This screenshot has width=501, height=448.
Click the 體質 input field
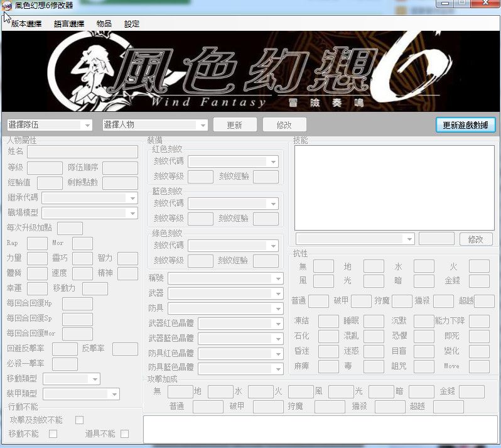tap(38, 274)
